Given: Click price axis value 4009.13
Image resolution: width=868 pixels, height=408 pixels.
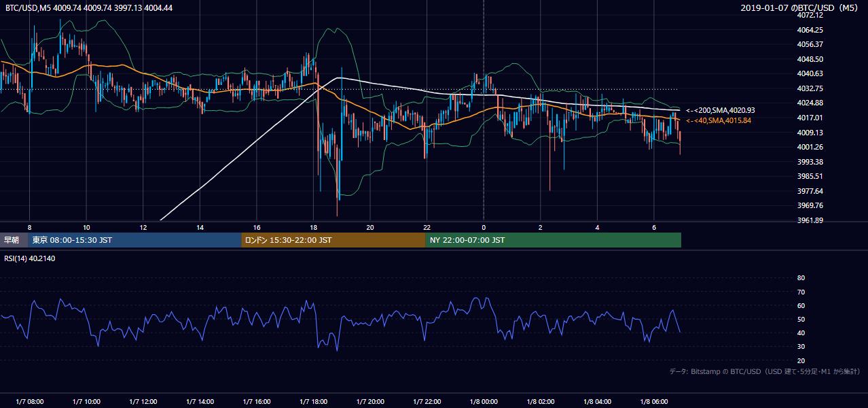Looking at the screenshot, I should click(810, 133).
